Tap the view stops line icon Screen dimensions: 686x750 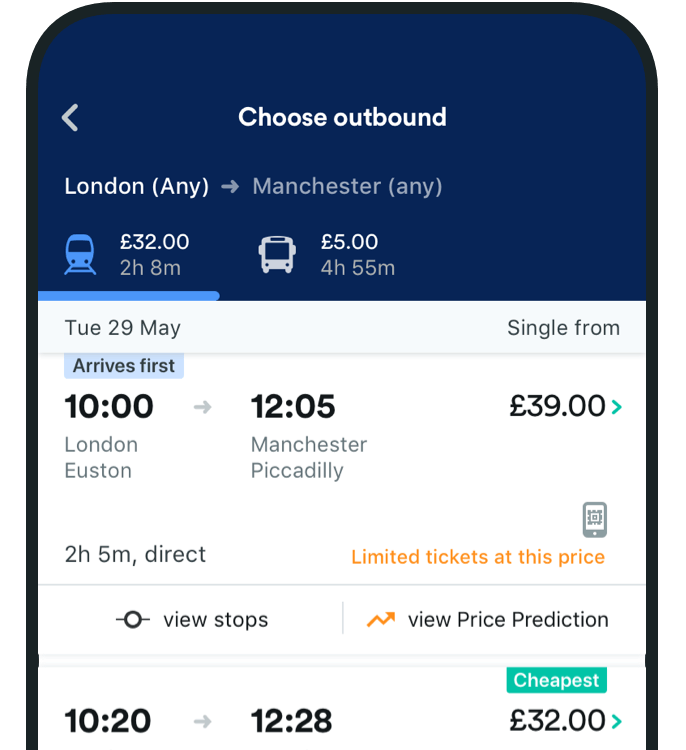point(133,619)
